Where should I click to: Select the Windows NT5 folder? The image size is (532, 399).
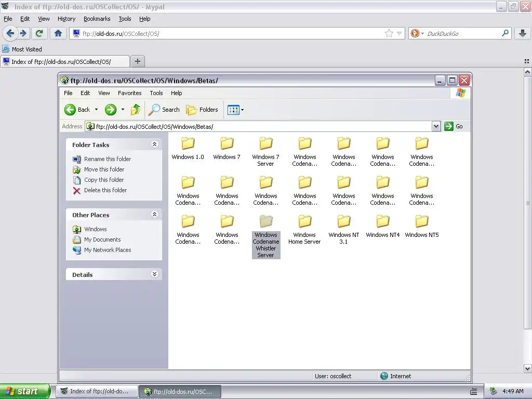422,227
